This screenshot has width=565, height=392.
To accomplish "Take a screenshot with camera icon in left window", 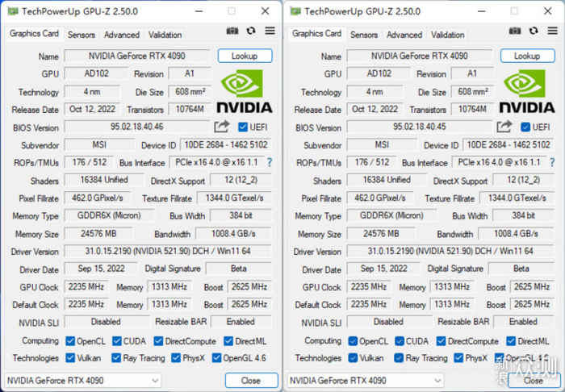I will (x=232, y=31).
